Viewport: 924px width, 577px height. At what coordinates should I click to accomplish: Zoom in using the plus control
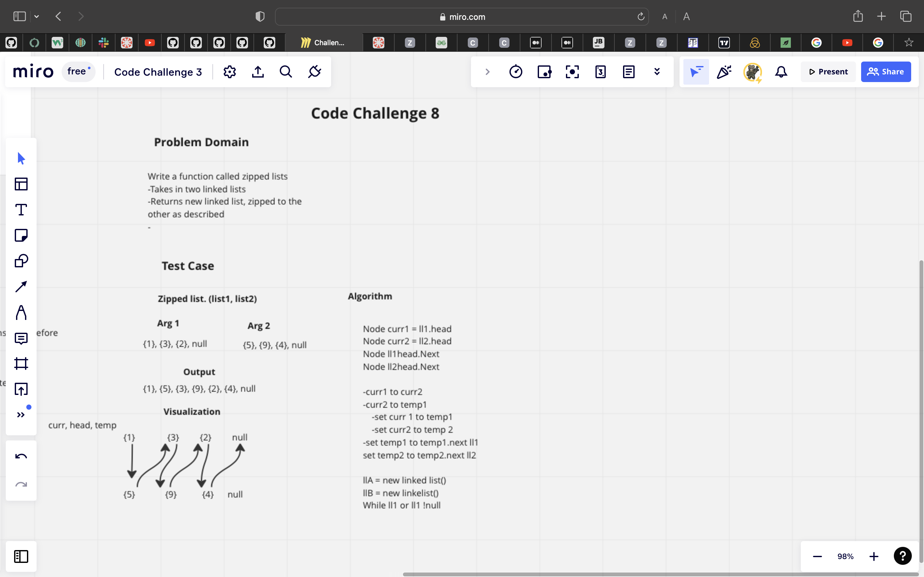(x=874, y=556)
